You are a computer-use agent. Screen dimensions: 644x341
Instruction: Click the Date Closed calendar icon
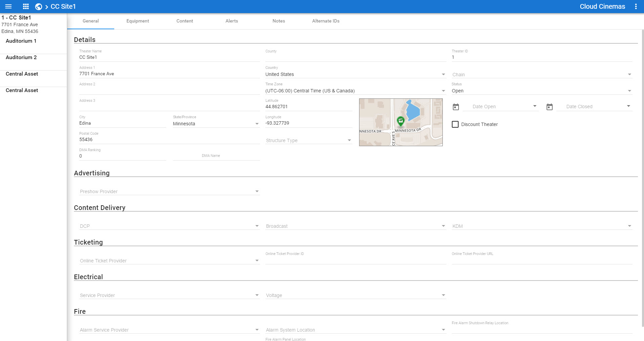click(x=549, y=107)
